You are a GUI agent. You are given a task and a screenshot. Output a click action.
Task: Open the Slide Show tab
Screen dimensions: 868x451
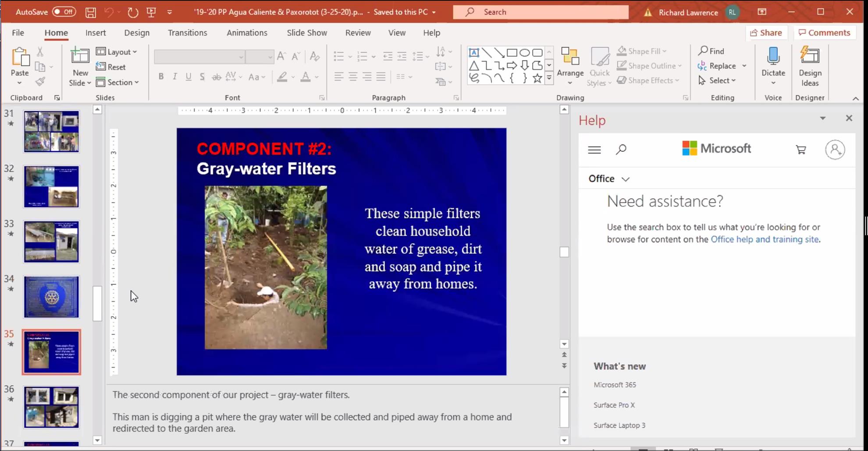pyautogui.click(x=307, y=33)
